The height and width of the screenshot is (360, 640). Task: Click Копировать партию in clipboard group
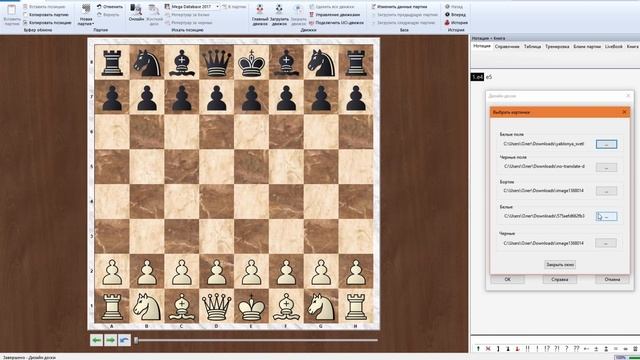(x=46, y=15)
